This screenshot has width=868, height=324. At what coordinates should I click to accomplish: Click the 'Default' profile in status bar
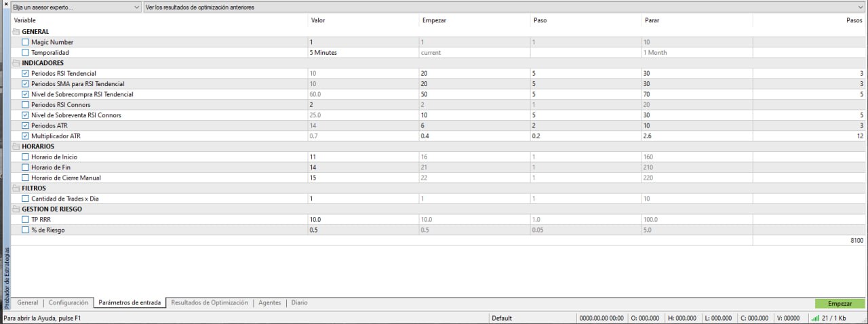coord(502,318)
